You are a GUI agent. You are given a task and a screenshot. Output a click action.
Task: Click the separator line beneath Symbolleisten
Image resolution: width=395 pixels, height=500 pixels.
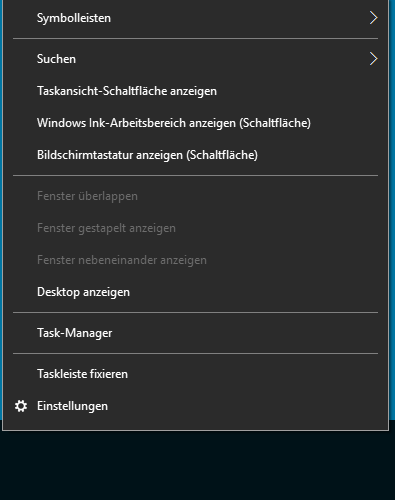195,39
